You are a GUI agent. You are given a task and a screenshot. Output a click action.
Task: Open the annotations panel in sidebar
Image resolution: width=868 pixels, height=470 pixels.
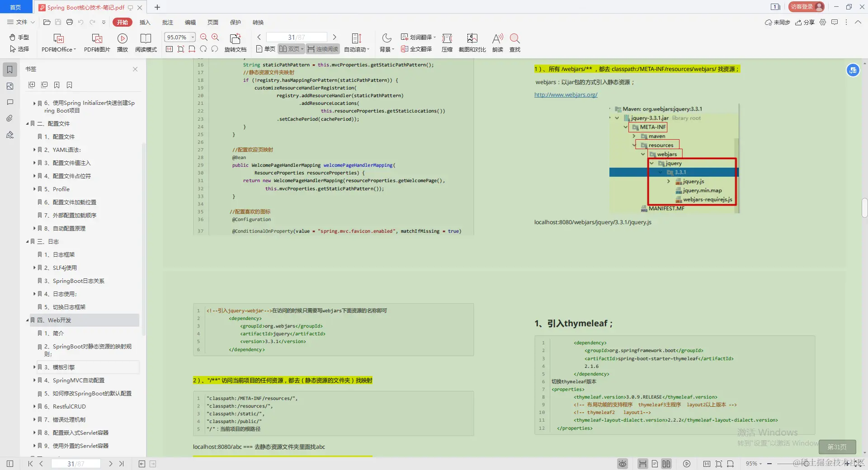click(x=10, y=102)
